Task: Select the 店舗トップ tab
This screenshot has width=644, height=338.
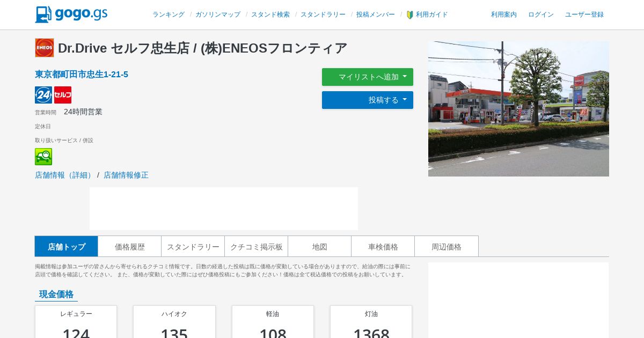Action: coord(67,246)
